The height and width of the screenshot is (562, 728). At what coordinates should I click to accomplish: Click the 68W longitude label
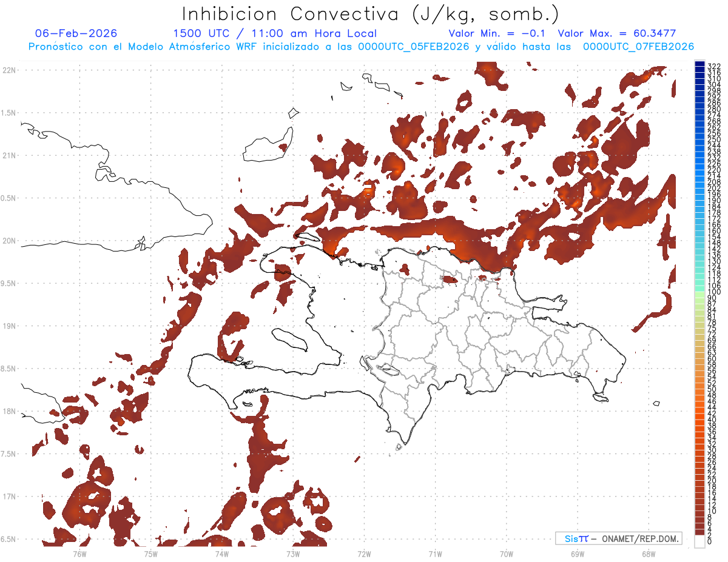coord(648,554)
